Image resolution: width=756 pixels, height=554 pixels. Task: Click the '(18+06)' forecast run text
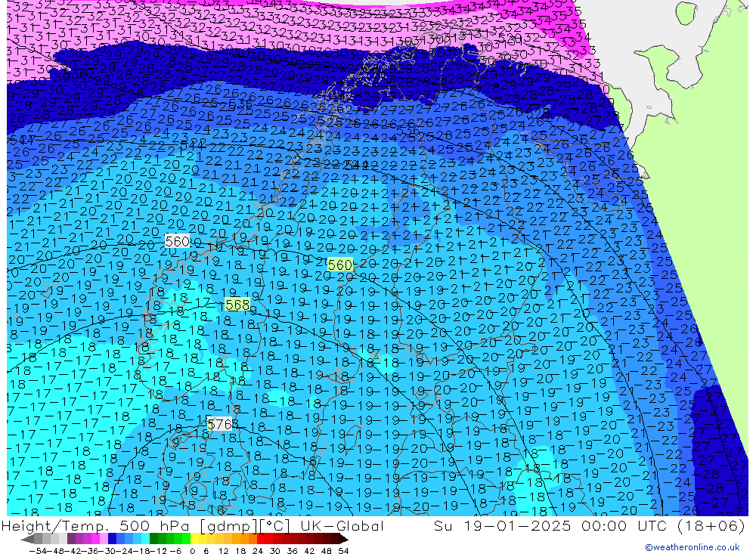(x=711, y=525)
